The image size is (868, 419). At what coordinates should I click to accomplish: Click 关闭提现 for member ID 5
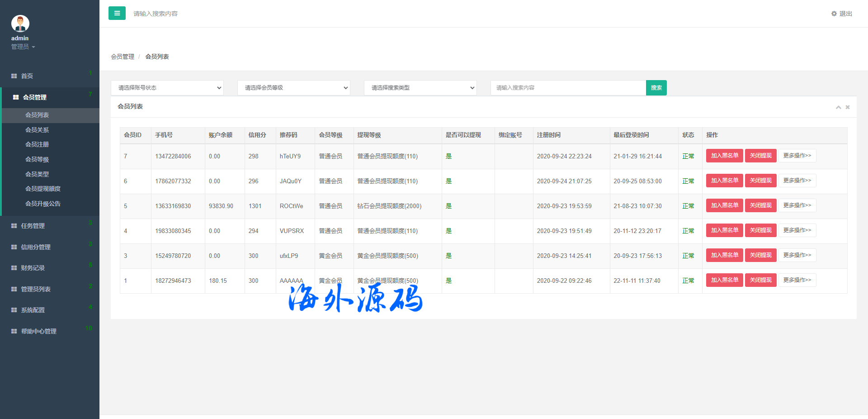(760, 205)
